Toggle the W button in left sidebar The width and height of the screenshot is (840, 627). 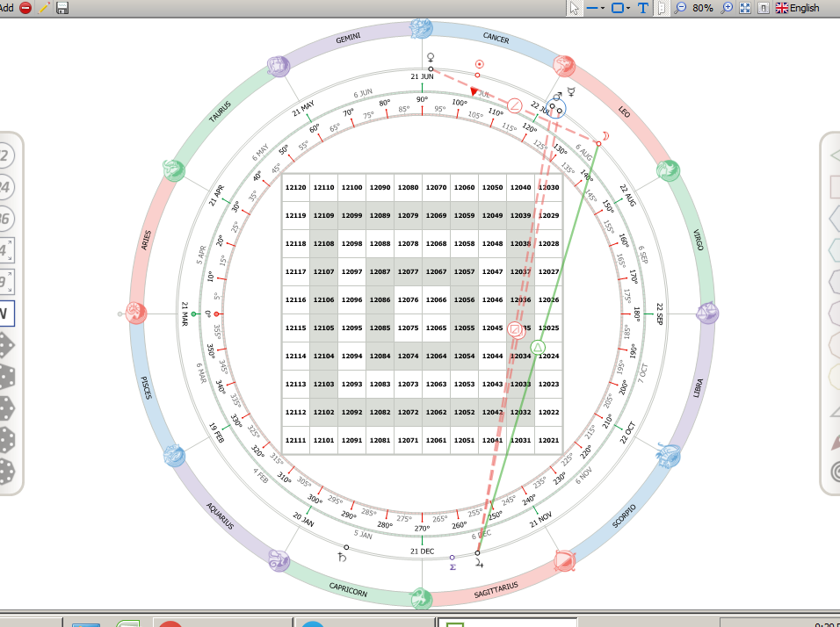pos(5,313)
